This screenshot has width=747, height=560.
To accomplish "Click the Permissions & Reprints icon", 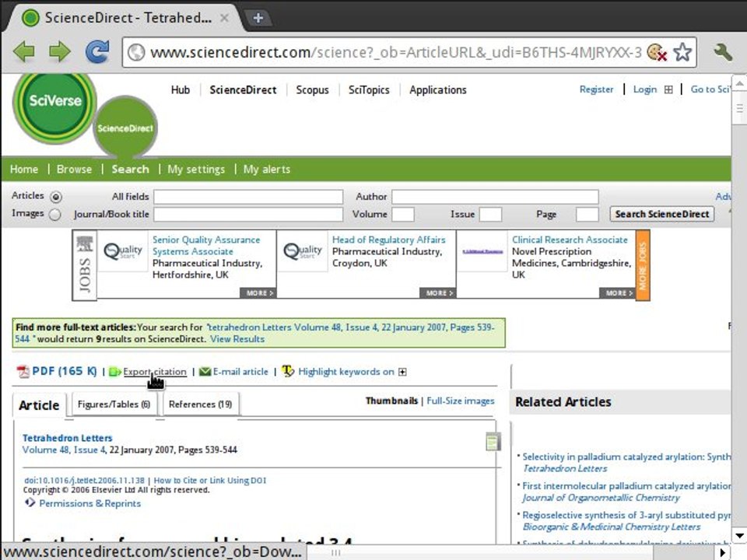I will coord(30,503).
